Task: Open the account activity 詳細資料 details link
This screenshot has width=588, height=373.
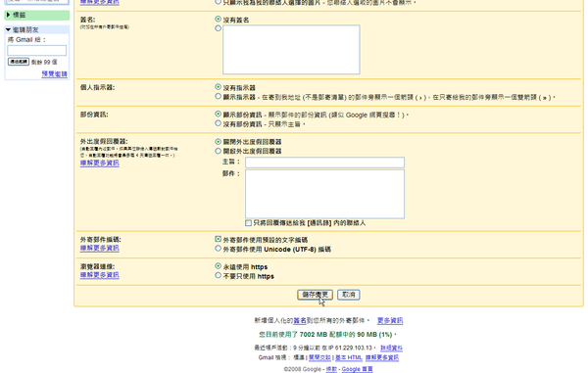Action: [x=391, y=348]
